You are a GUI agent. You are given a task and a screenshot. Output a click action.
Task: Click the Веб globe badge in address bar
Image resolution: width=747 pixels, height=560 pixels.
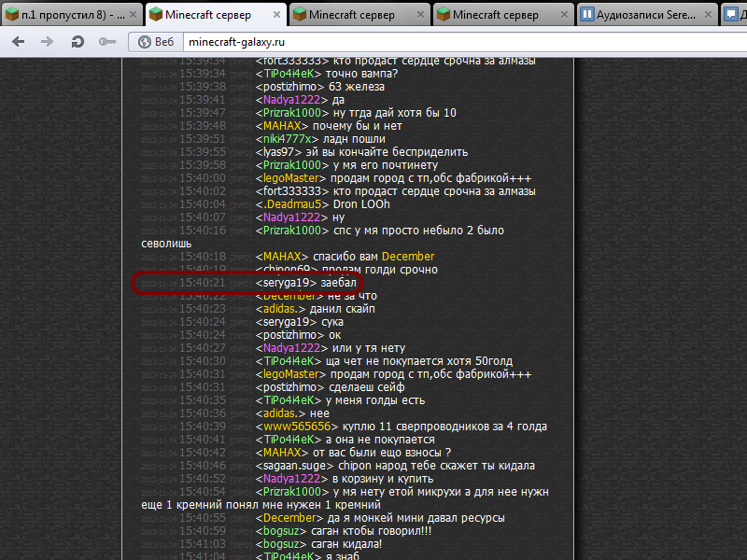point(156,42)
